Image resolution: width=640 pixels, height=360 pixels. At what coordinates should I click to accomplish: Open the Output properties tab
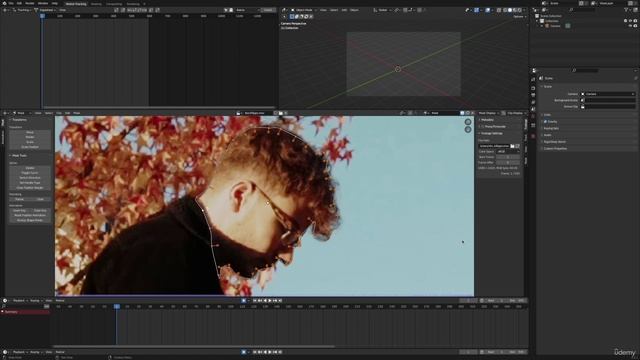(x=533, y=95)
